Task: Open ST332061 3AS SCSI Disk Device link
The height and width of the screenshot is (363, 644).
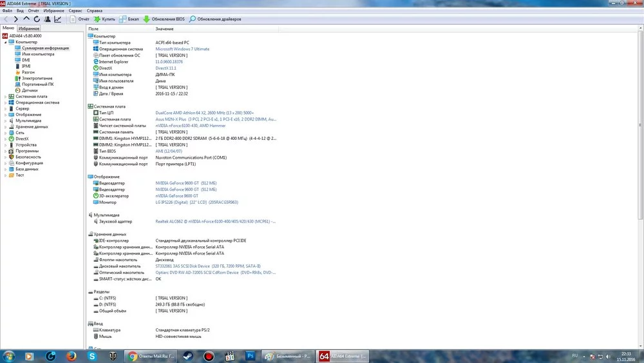Action: point(208,266)
